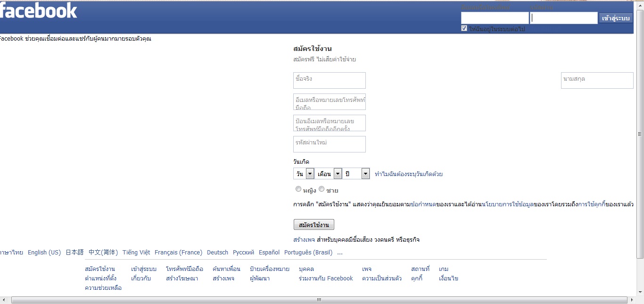Open the footer สร้างโฆษณา link
The image size is (644, 304).
point(182,279)
